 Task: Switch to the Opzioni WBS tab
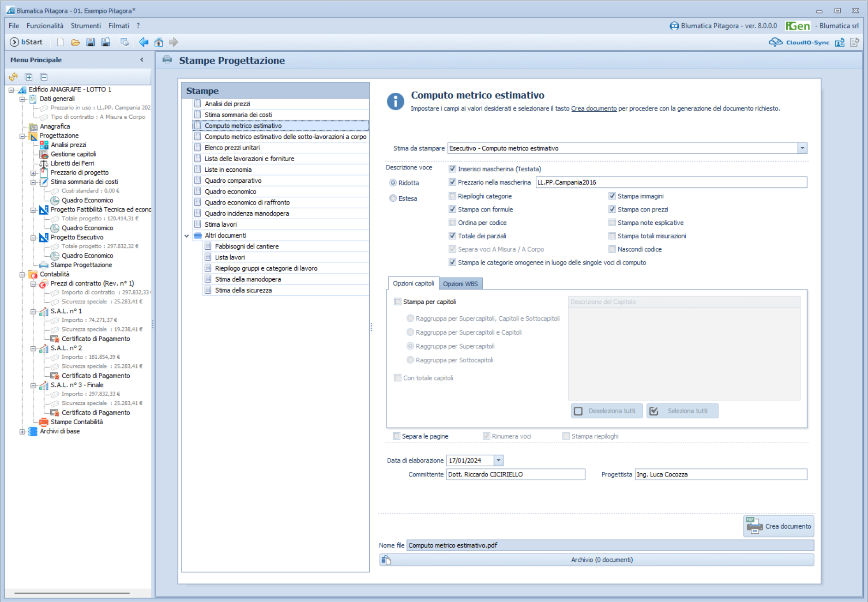pyautogui.click(x=460, y=283)
